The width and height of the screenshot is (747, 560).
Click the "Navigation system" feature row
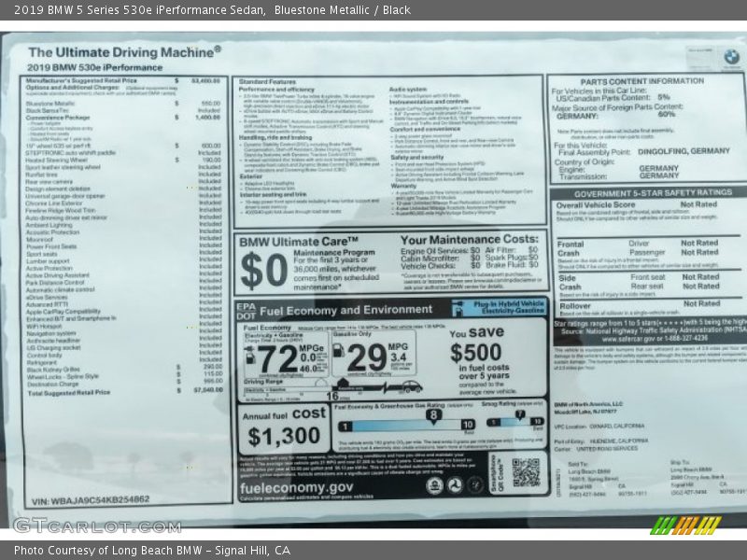click(x=123, y=333)
